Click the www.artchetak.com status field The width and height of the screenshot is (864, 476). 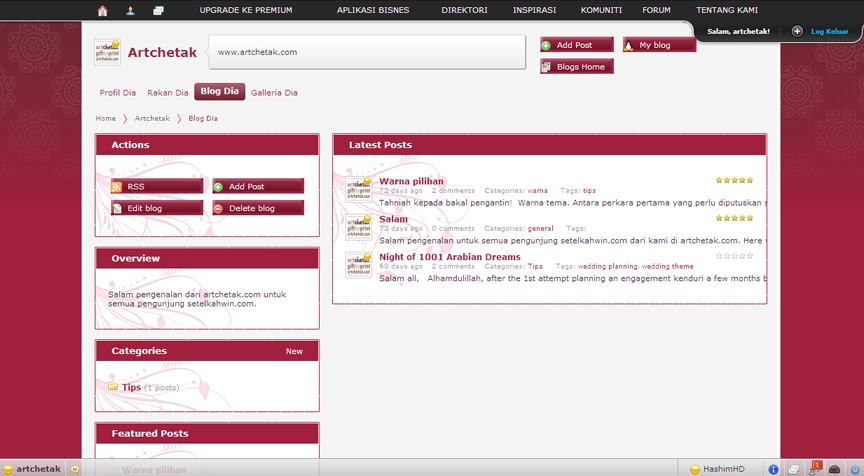[367, 52]
